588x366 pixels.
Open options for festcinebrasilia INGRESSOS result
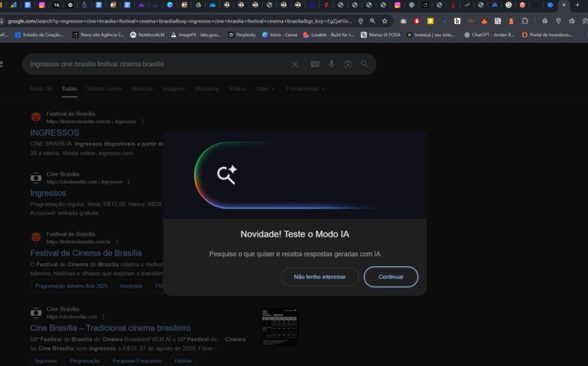pyautogui.click(x=142, y=122)
